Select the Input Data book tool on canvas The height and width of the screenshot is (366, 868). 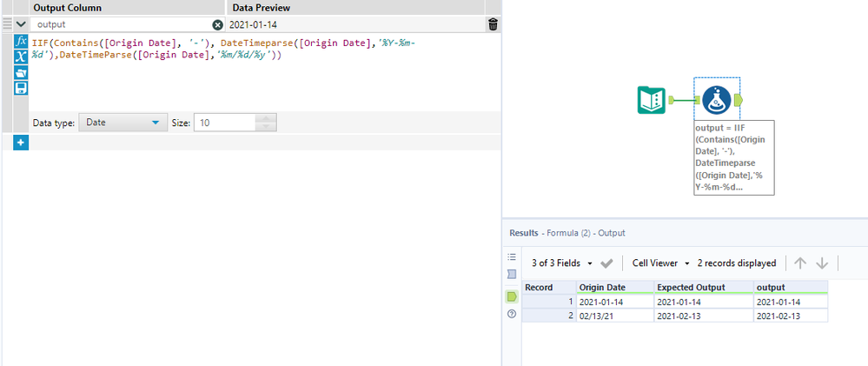(651, 100)
